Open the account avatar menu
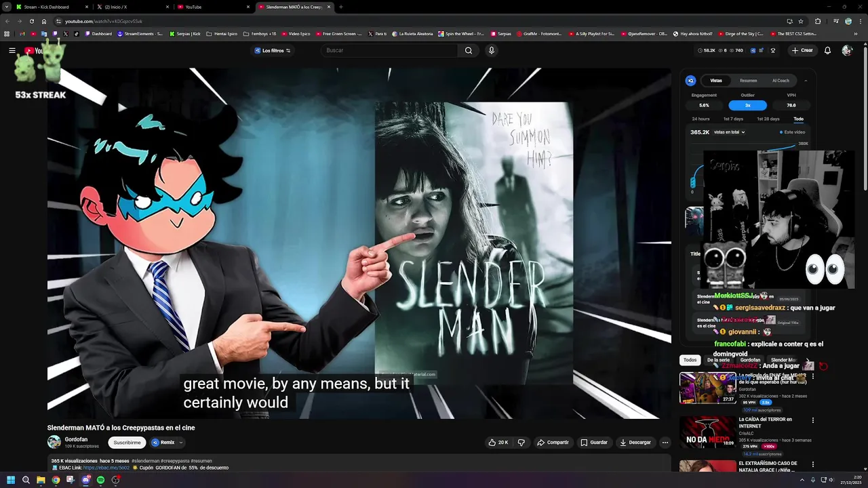Image resolution: width=868 pixels, height=488 pixels. 847,50
